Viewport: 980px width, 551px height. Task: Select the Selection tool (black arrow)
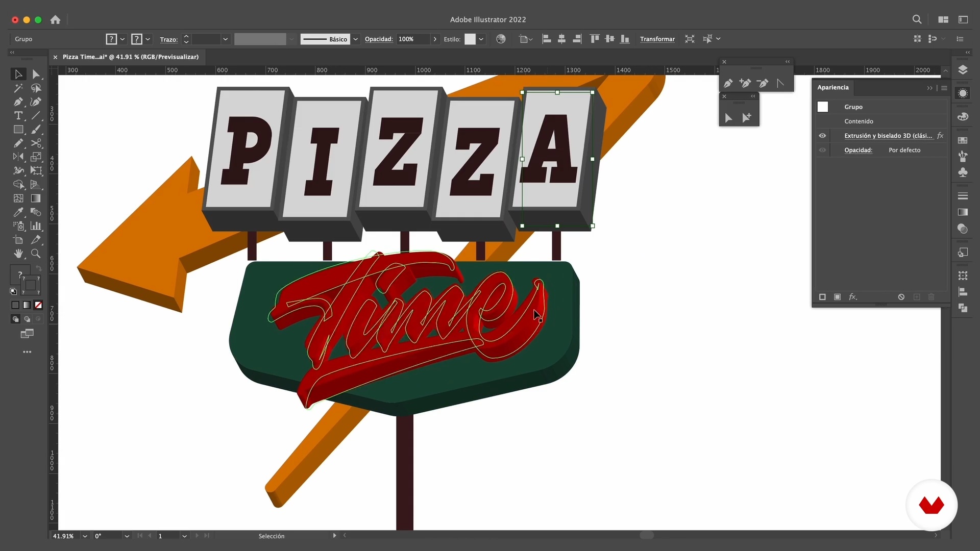(x=18, y=74)
